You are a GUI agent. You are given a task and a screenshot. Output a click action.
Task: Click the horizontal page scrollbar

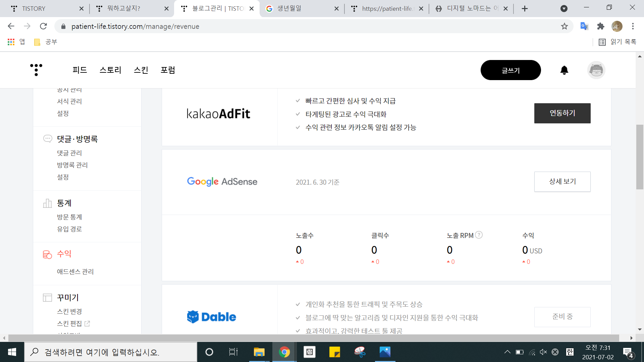pyautogui.click(x=314, y=338)
